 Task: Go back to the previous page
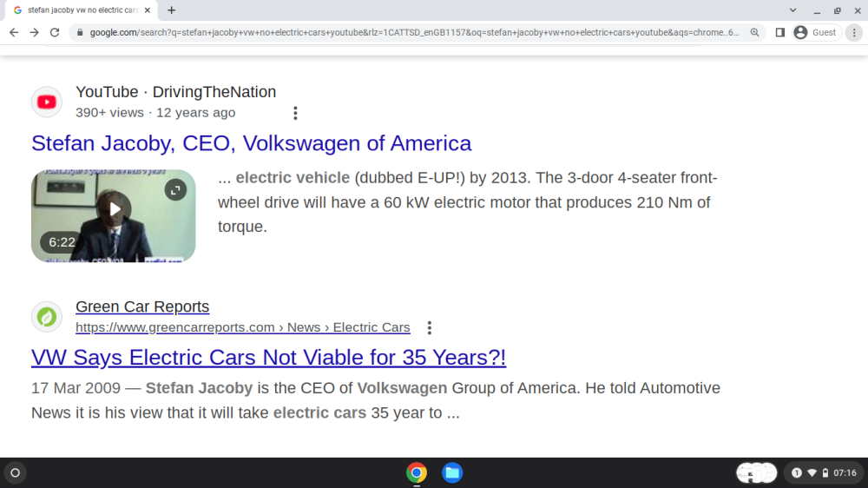tap(14, 33)
